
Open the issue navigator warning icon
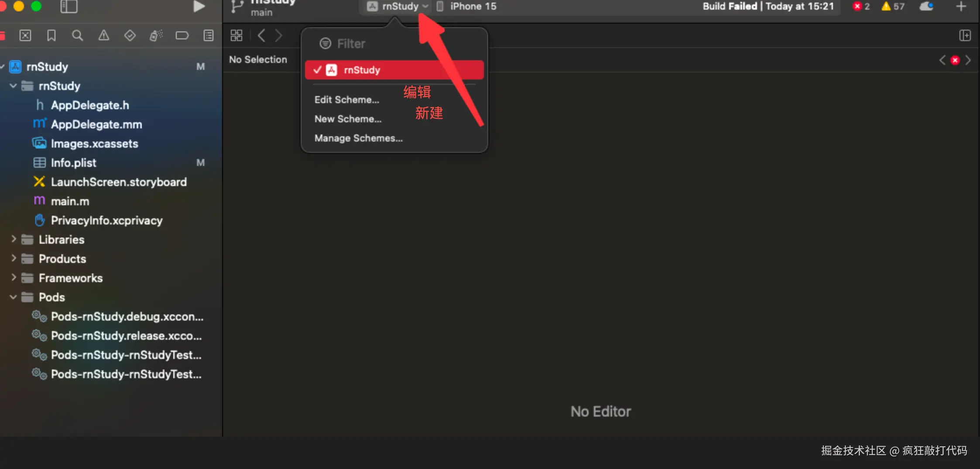pyautogui.click(x=103, y=35)
